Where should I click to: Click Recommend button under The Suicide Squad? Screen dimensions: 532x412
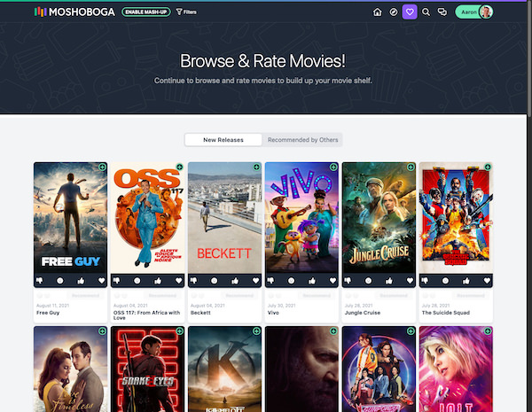(471, 296)
